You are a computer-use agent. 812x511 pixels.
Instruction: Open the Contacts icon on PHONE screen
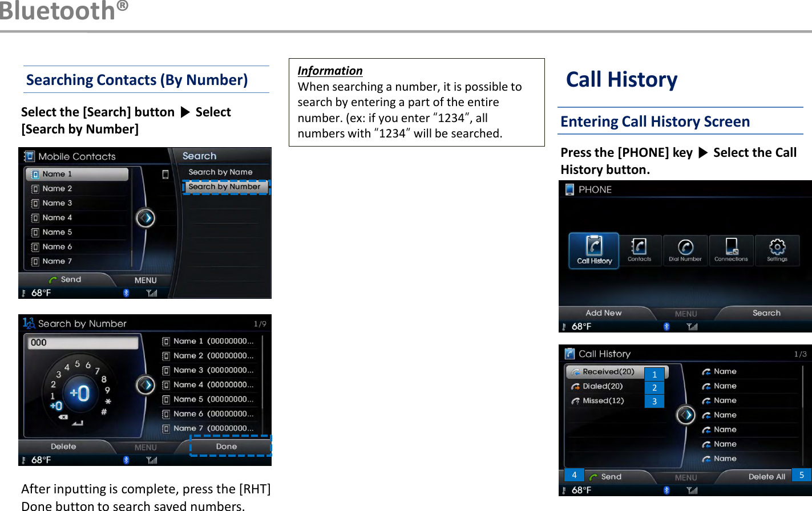639,250
